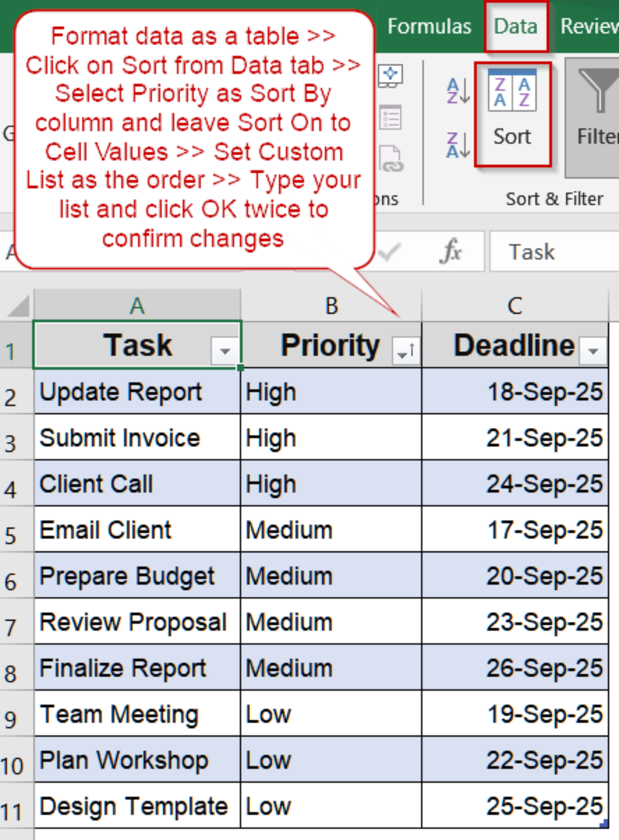
Task: Click the Sort Z to A icon
Action: [x=457, y=145]
